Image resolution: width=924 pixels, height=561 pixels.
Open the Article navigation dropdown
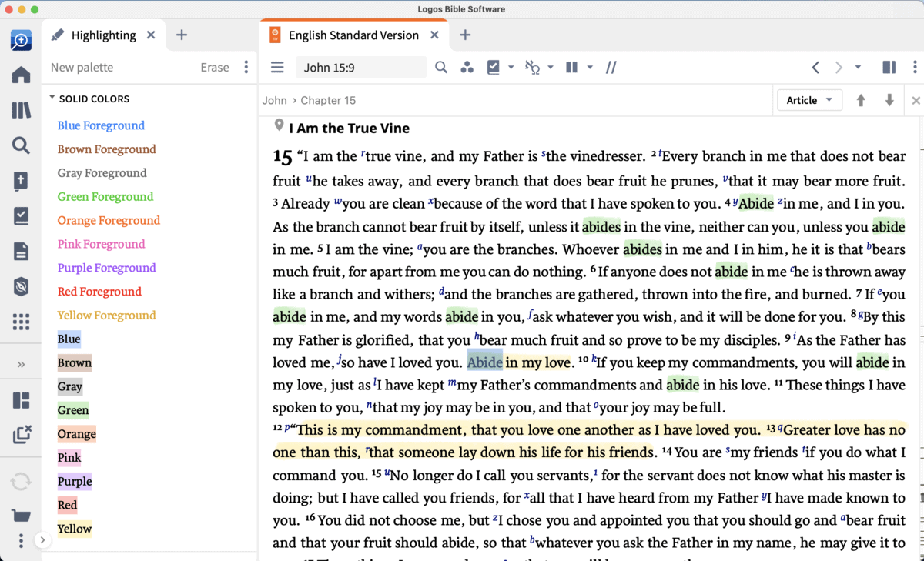click(x=809, y=100)
